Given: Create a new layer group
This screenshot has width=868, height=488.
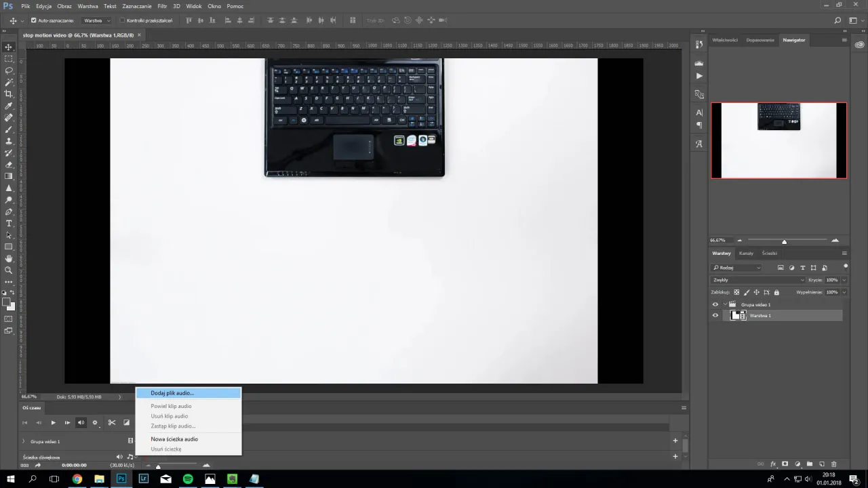Looking at the screenshot, I should [809, 464].
